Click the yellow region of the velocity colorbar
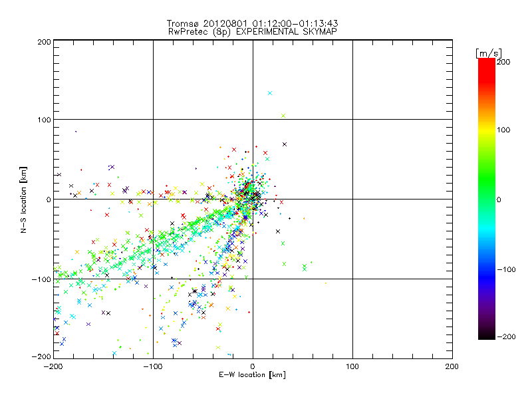532x399 pixels. tap(487, 130)
